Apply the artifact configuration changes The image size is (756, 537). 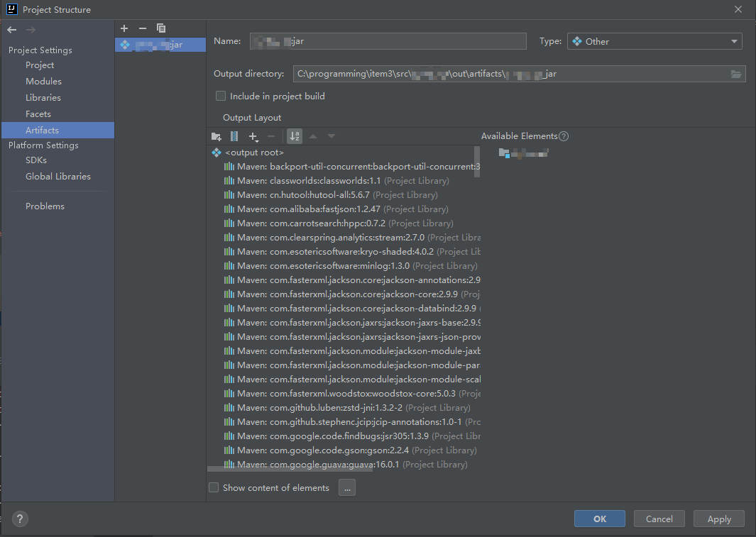click(x=718, y=519)
